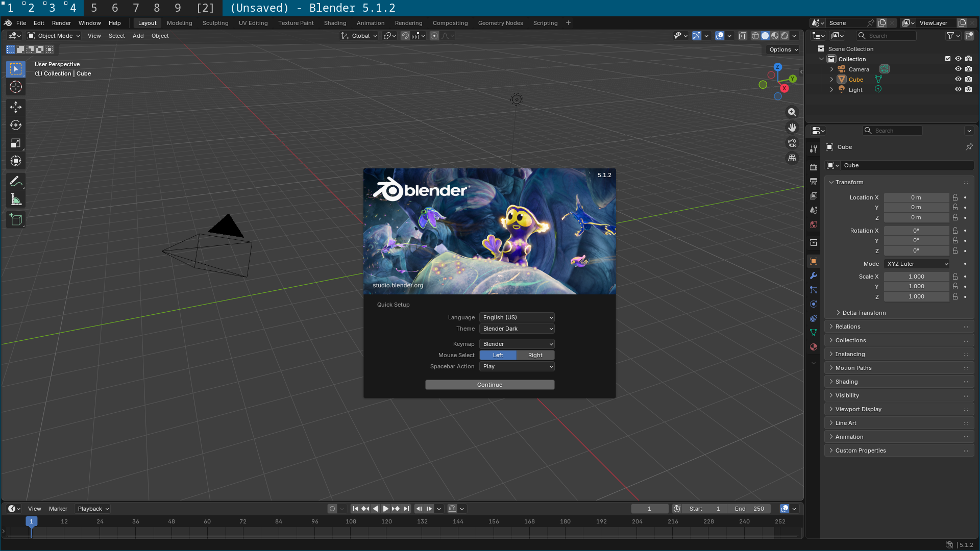The width and height of the screenshot is (980, 551).
Task: Open the timeline Marker menu
Action: 58,509
